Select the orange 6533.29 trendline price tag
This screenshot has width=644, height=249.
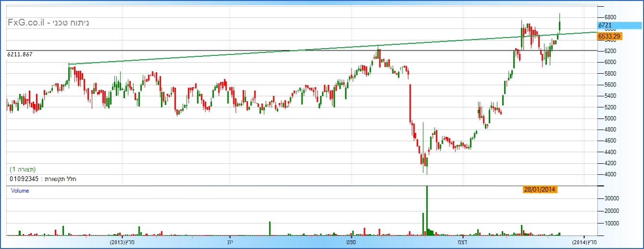click(609, 36)
